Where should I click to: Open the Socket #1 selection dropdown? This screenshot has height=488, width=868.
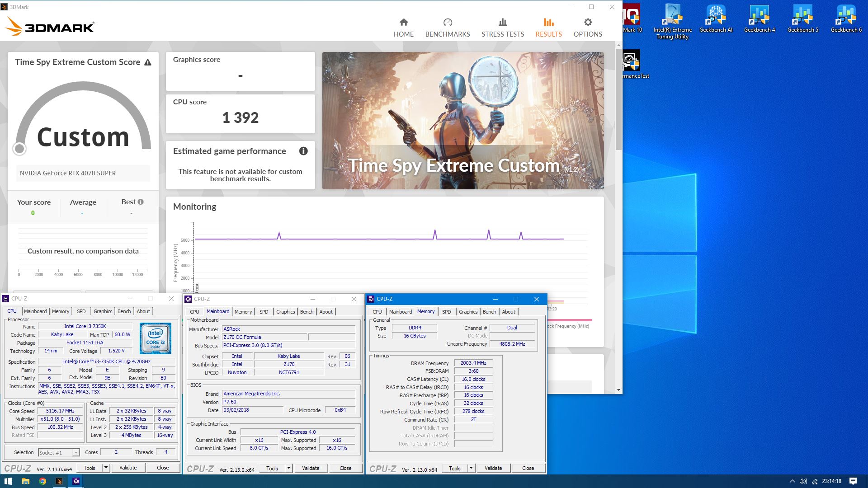point(59,452)
